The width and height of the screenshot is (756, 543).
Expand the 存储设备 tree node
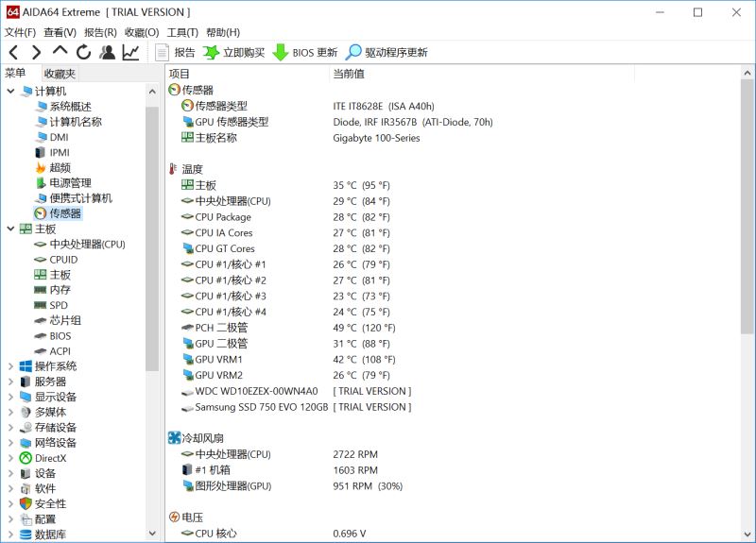point(10,428)
